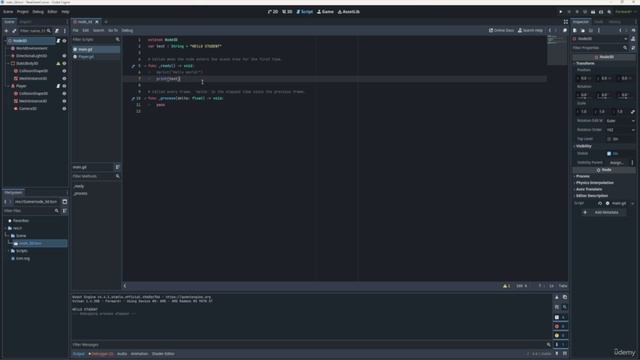Hide the MeshInstance3D under StaticBody3D
This screenshot has height=360, width=640.
64,78
